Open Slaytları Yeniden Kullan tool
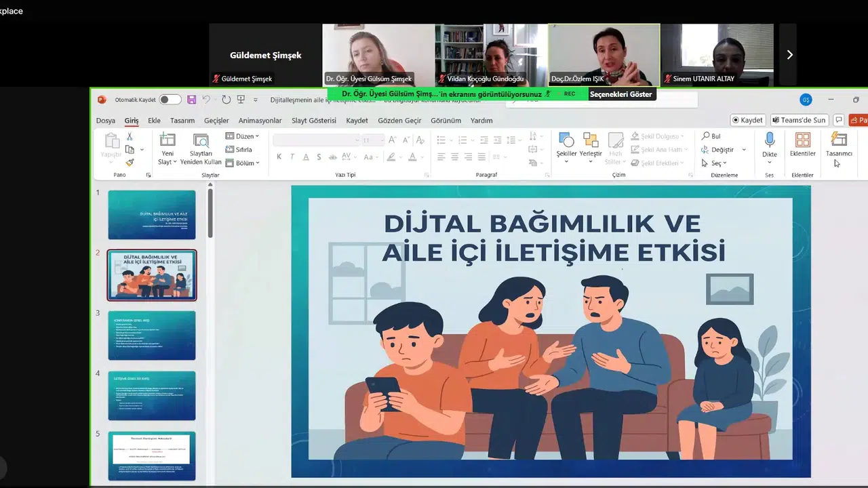Screen dimensions: 868x488 tap(201, 140)
